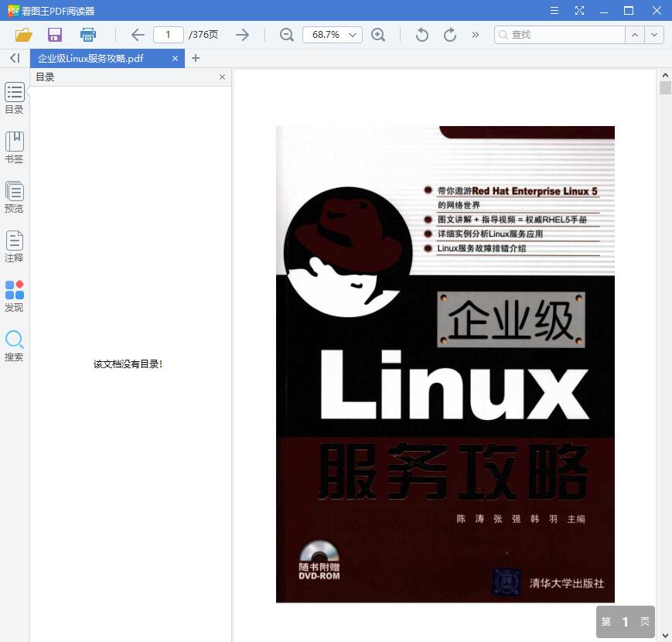Viewport: 672px width, 642px height.
Task: Click the 第 1 页 page indicator
Action: coord(626,621)
